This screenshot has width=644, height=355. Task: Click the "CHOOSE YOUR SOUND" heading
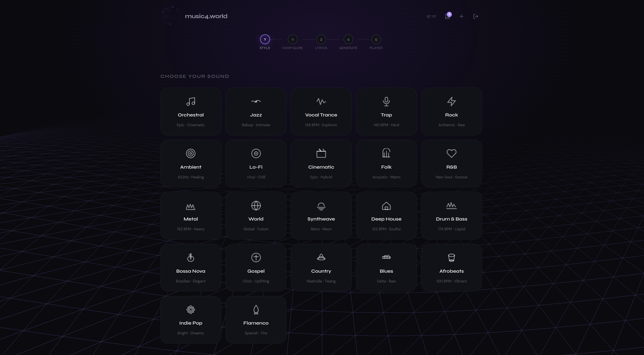click(x=195, y=76)
